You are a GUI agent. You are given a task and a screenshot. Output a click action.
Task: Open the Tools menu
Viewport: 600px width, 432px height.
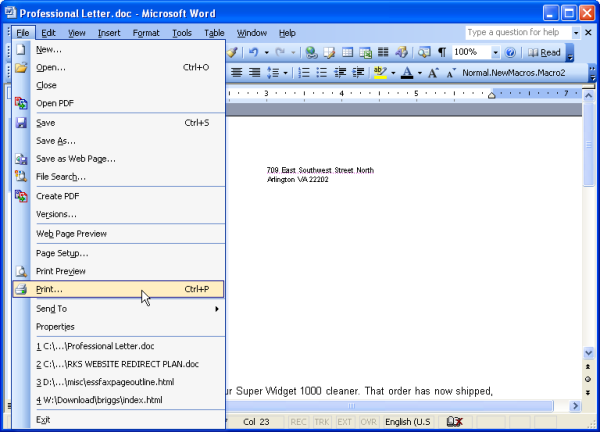tap(182, 33)
